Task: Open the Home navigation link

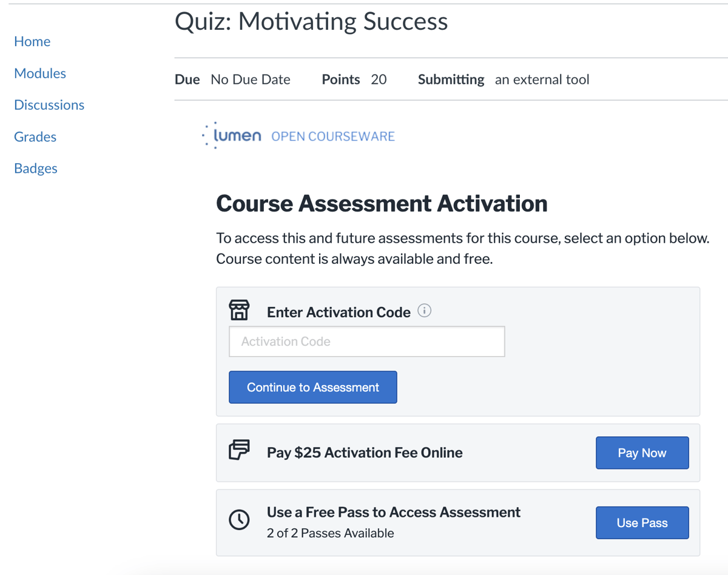Action: pyautogui.click(x=32, y=41)
